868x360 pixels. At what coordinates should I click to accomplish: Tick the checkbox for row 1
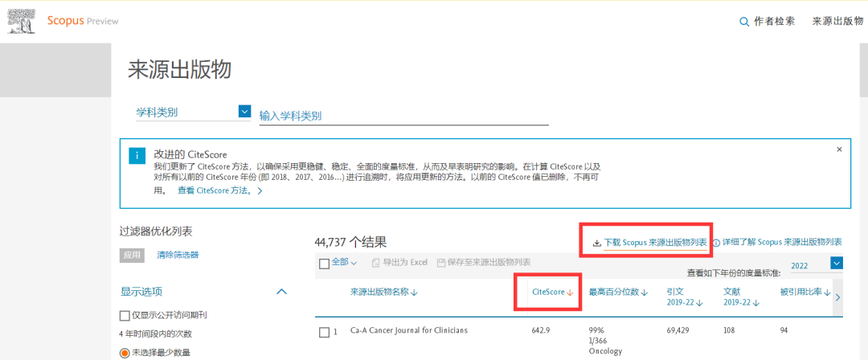325,333
